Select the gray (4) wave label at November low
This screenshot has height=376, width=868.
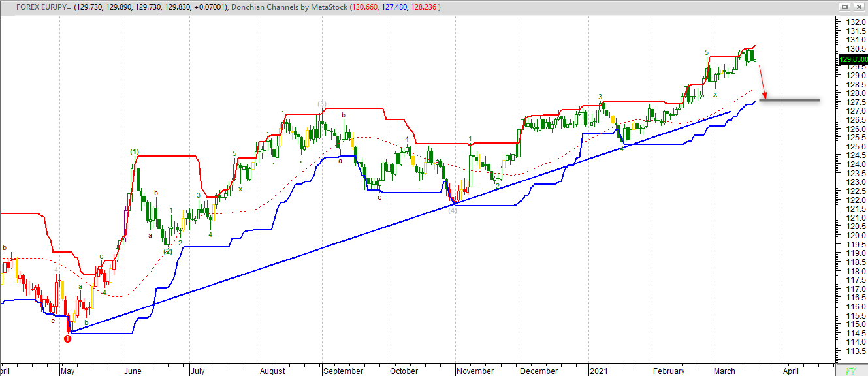tap(452, 210)
